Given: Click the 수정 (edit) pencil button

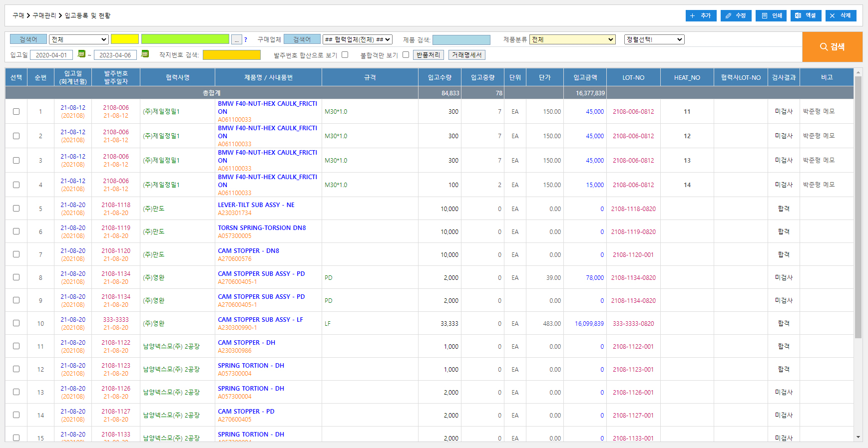Looking at the screenshot, I should tap(736, 15).
